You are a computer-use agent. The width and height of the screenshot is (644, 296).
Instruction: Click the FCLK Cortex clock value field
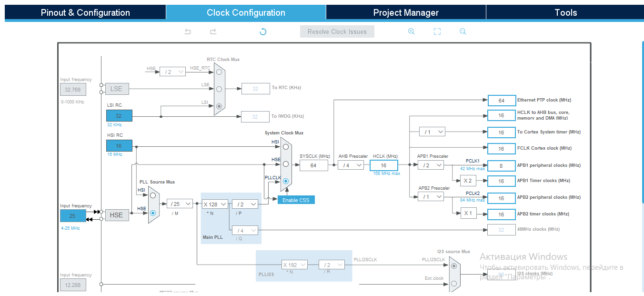[502, 148]
